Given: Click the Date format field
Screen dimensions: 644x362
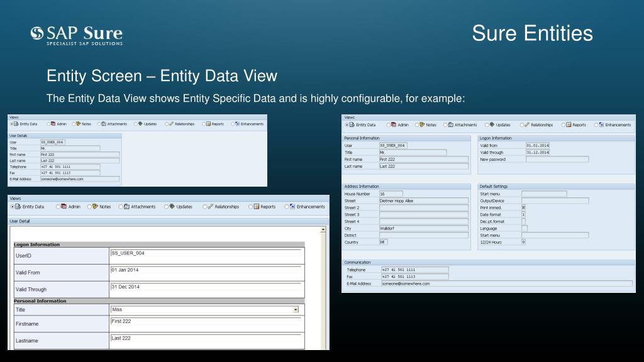Looking at the screenshot, I should coord(524,214).
